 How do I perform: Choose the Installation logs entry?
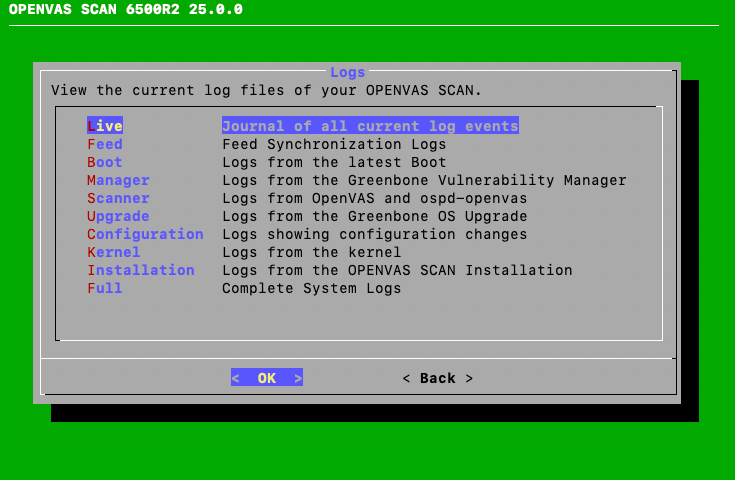tap(141, 270)
